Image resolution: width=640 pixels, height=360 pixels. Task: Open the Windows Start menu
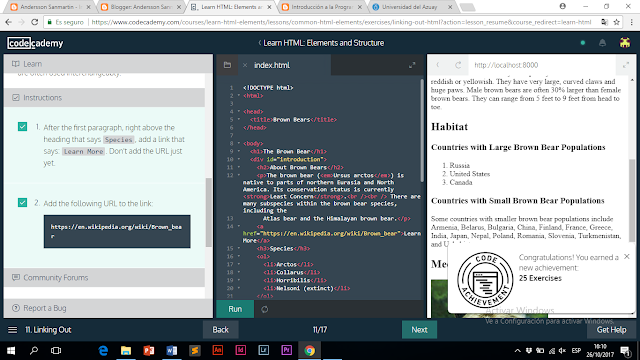click(x=11, y=351)
